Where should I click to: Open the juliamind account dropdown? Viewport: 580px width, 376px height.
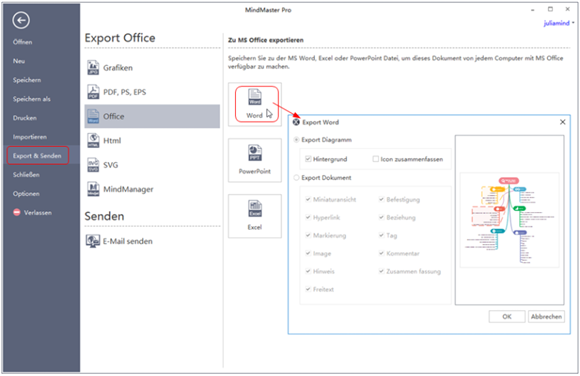click(x=559, y=23)
